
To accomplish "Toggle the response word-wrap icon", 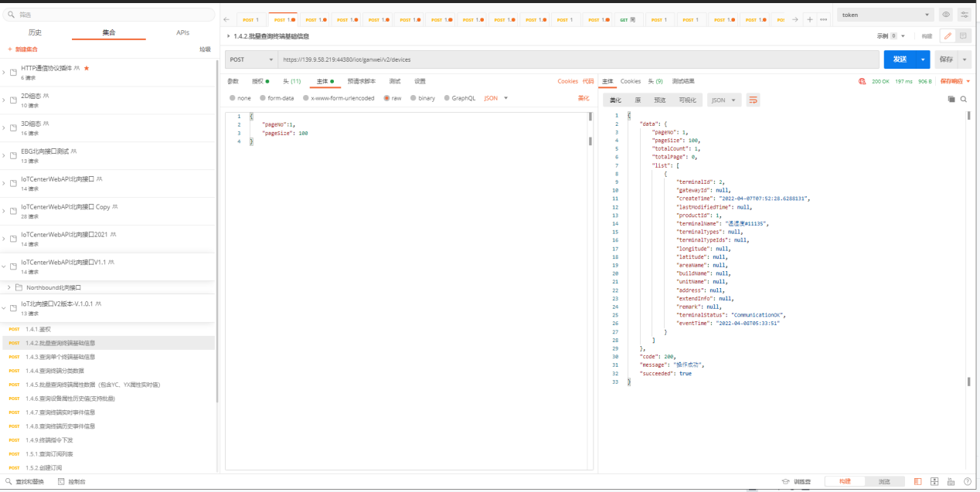I will click(x=752, y=100).
